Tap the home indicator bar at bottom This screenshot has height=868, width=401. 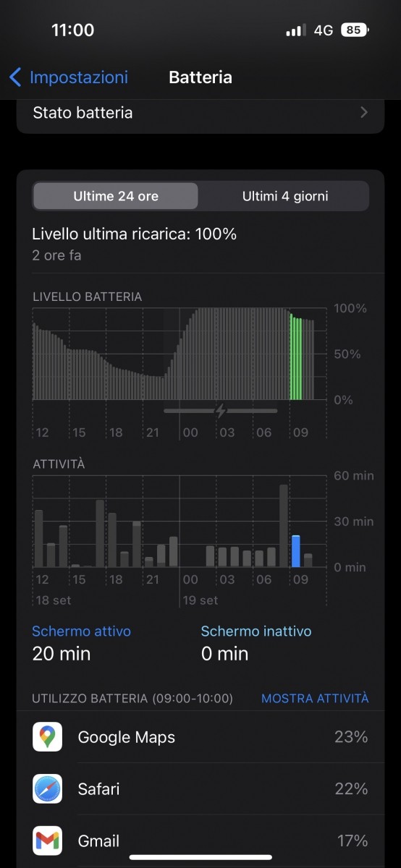coord(200,858)
